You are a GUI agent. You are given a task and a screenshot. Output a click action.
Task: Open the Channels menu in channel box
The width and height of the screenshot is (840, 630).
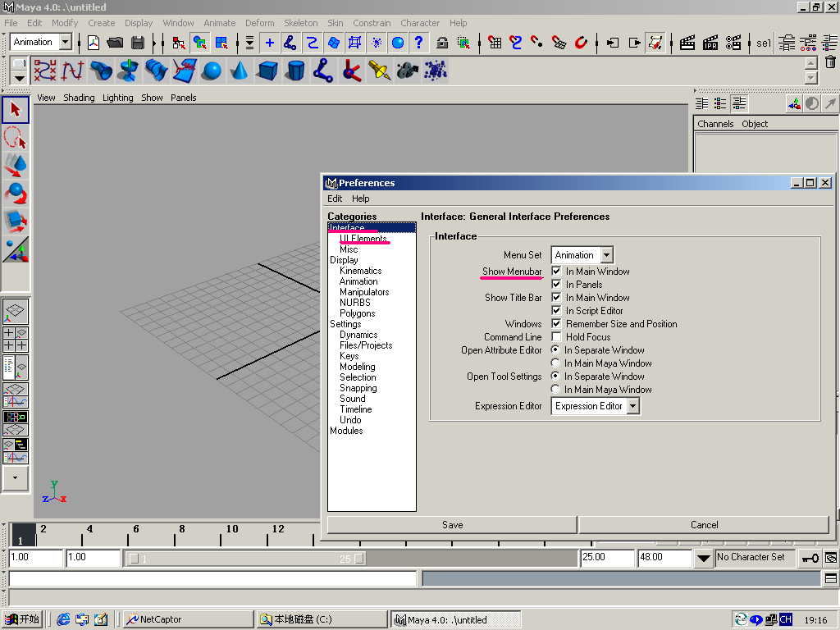(x=715, y=124)
